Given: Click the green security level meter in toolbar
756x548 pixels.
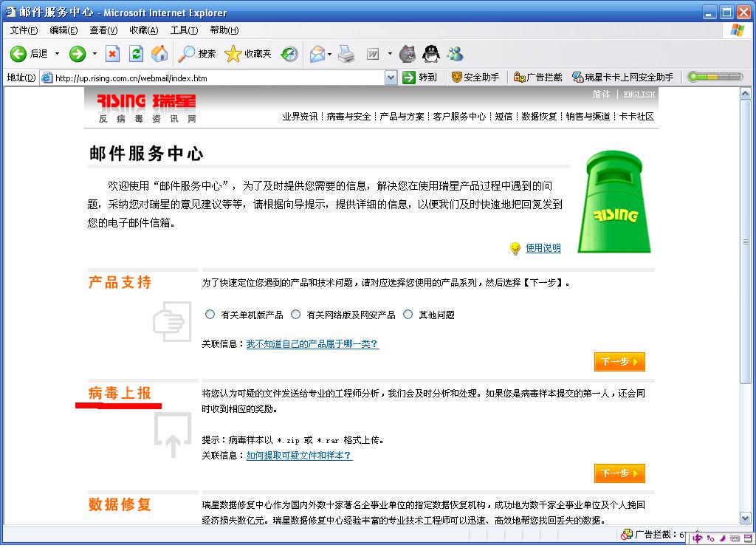Looking at the screenshot, I should click(x=715, y=78).
